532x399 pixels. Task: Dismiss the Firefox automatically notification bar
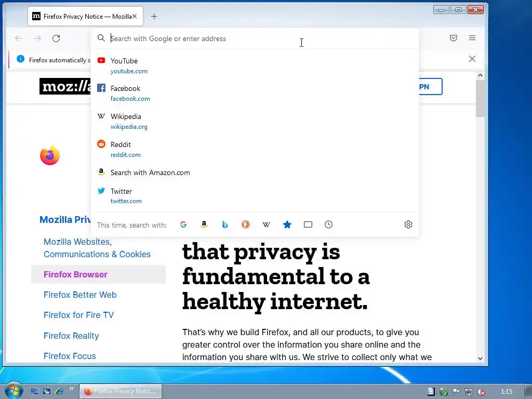point(472,59)
